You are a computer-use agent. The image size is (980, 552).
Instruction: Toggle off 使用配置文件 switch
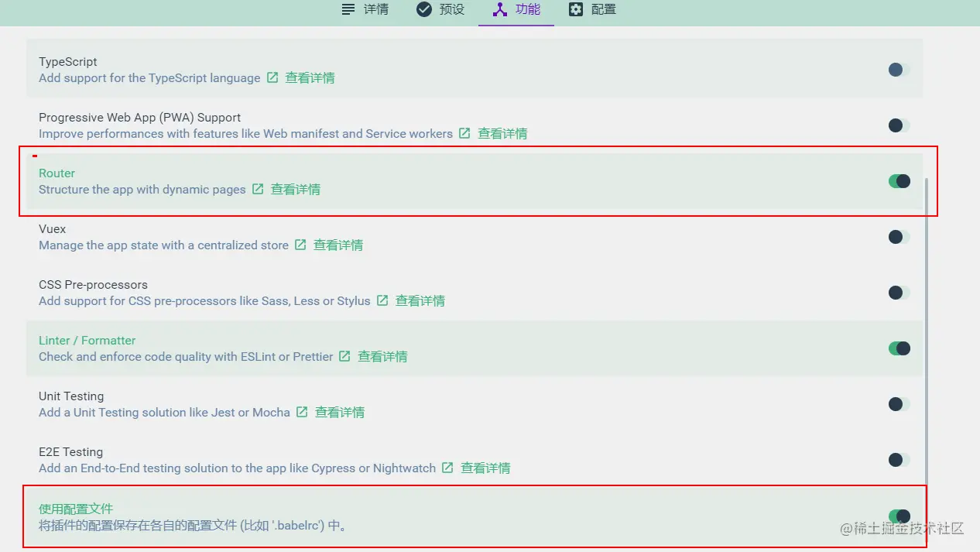point(899,516)
